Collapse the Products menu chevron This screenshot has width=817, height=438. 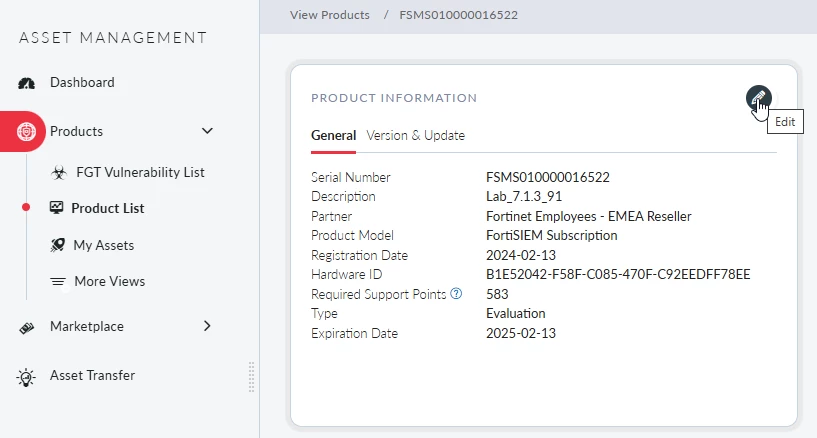coord(207,131)
